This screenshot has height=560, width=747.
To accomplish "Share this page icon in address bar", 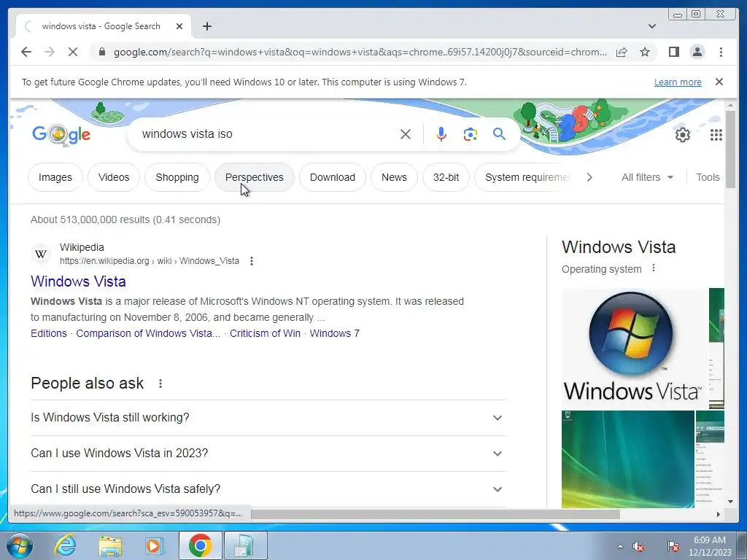I will (622, 52).
